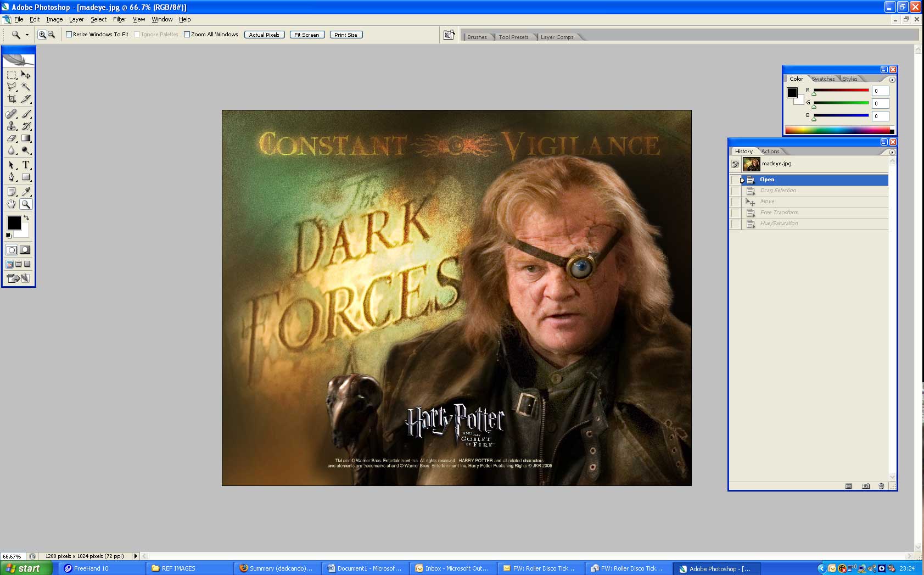Viewport: 924px width, 575px height.
Task: Click the Zoom In option icon
Action: pos(42,35)
